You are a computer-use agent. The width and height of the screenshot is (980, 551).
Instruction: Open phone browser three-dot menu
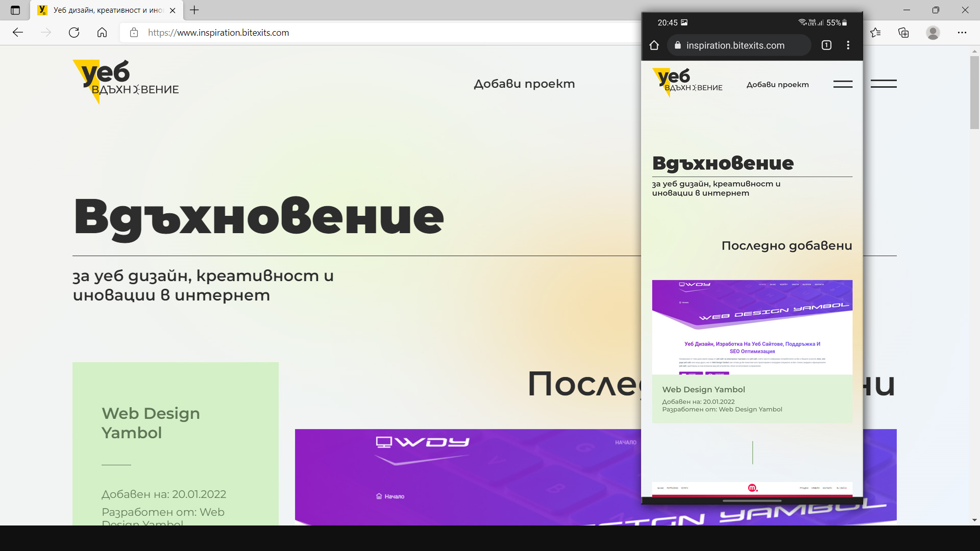[x=848, y=45]
